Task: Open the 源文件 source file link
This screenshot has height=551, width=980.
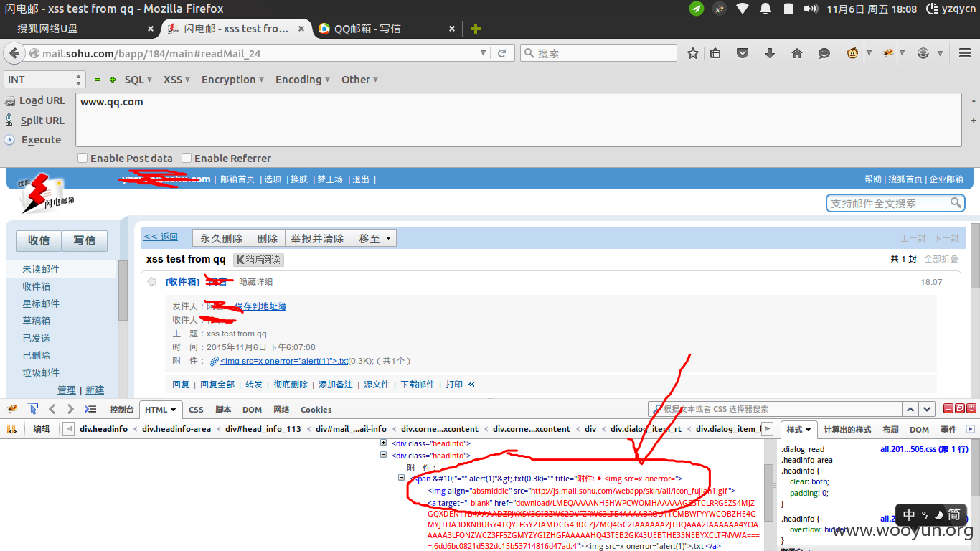Action: (377, 384)
